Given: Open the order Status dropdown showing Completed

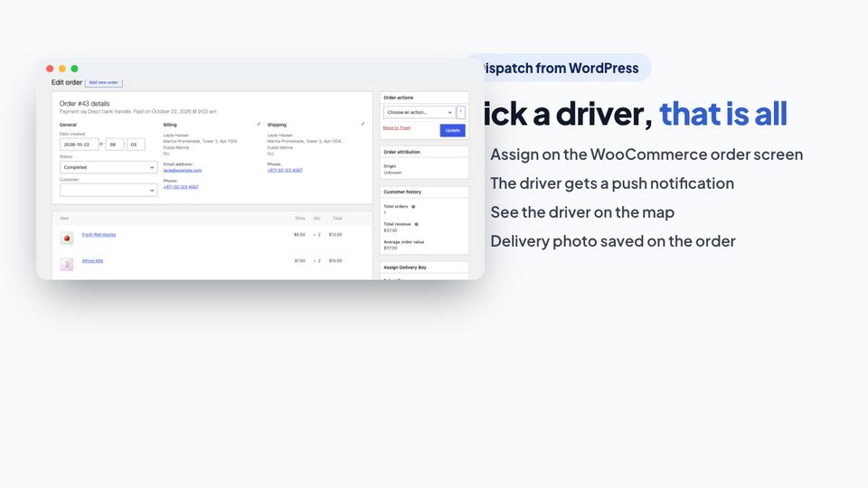Looking at the screenshot, I should pyautogui.click(x=108, y=167).
